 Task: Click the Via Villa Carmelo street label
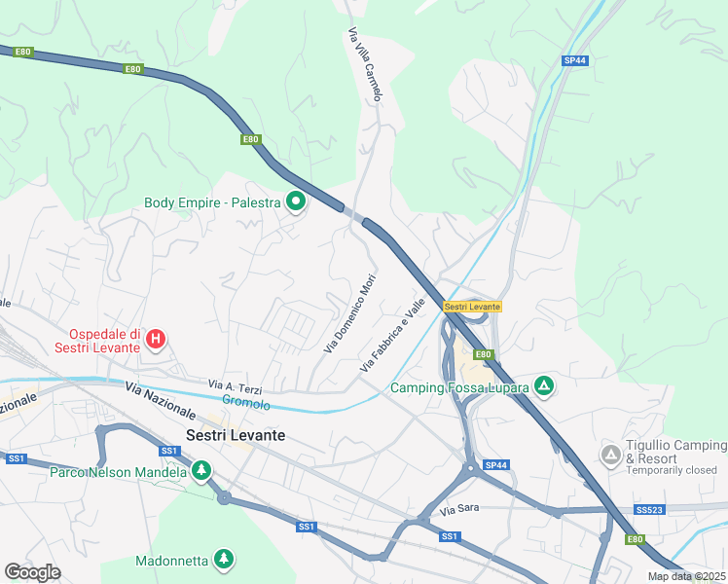click(x=365, y=64)
